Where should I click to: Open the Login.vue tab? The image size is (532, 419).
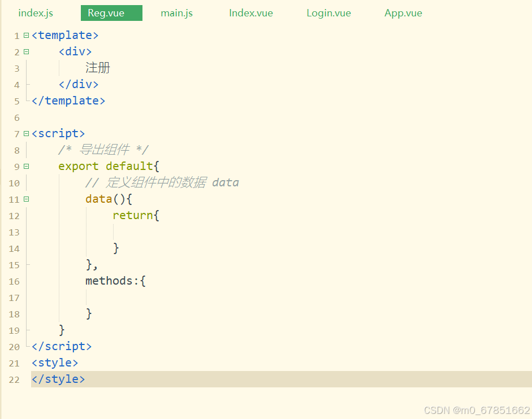tap(328, 13)
